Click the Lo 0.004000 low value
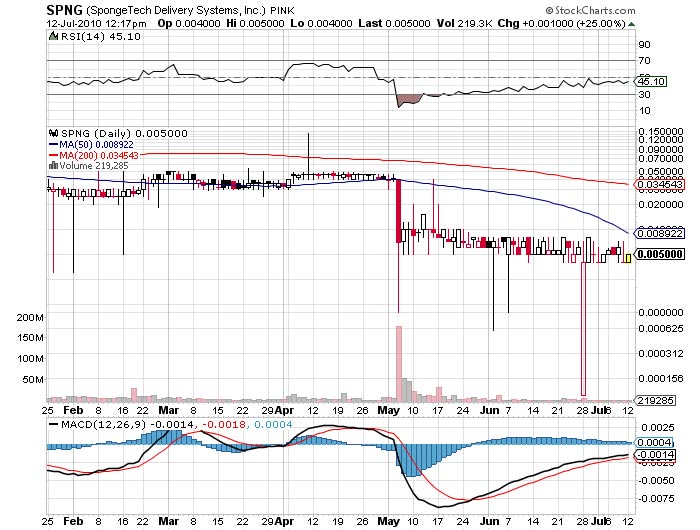Image resolution: width=700 pixels, height=530 pixels. 321,24
